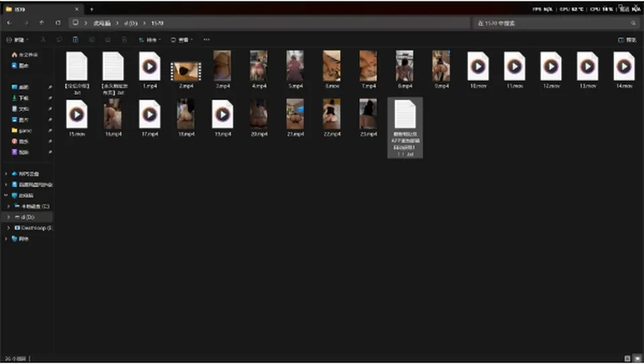Screen dimensions: 644x364
Task: Click 1570 in the address breadcrumb
Action: [x=157, y=24]
